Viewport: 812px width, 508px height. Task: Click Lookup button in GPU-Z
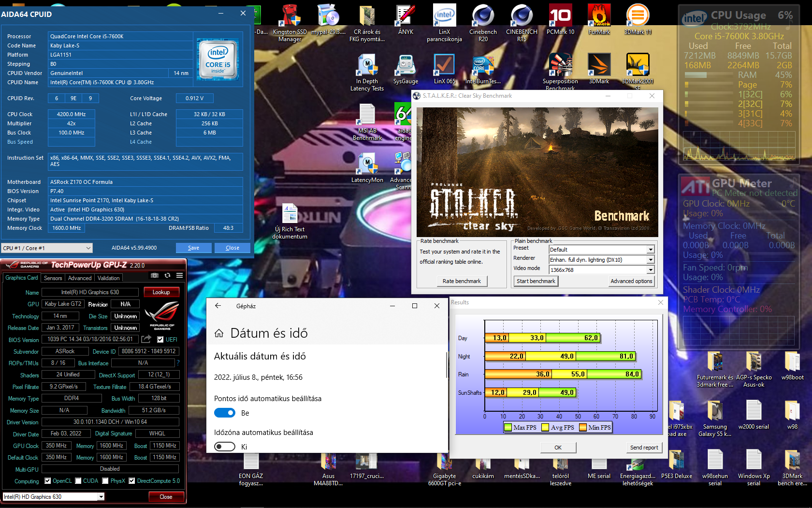(x=161, y=292)
